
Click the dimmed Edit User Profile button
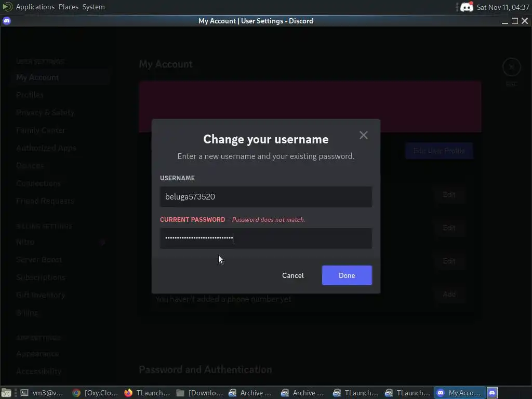click(x=439, y=151)
